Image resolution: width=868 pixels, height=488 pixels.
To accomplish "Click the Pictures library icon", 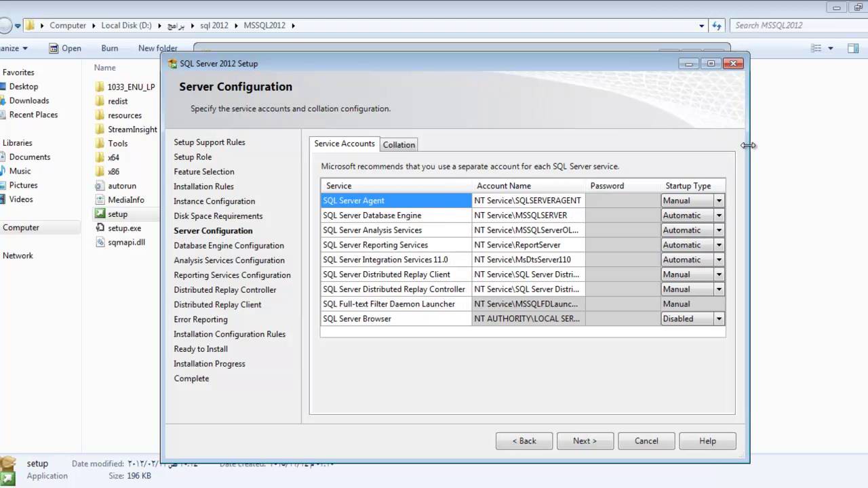I will click(2, 185).
